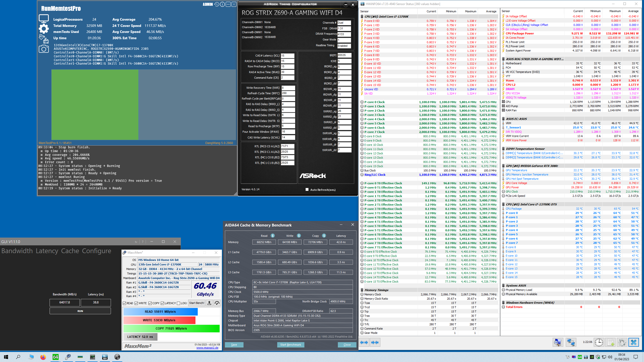Click the info icon in RunMemtestPro header
This screenshot has width=644, height=362.
222,4
